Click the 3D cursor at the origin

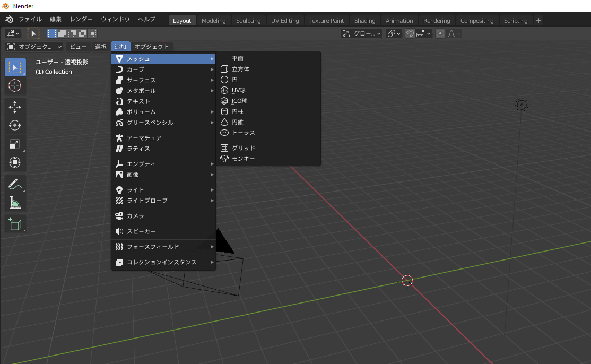407,280
